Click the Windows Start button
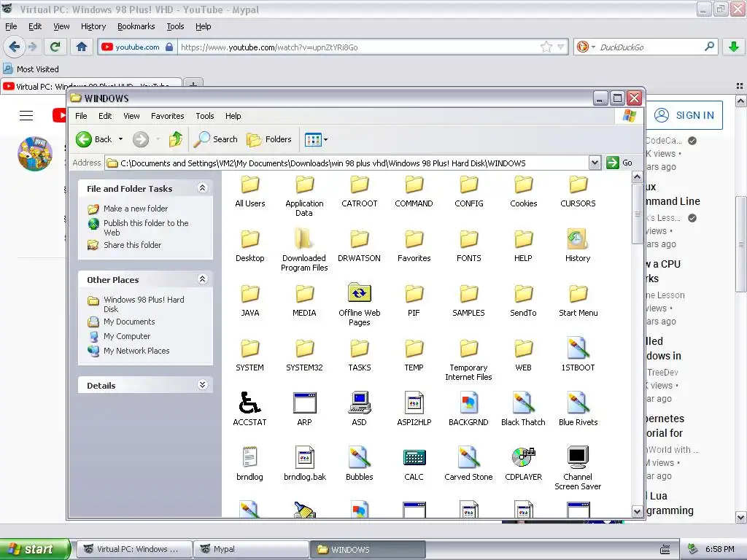The height and width of the screenshot is (560, 747). (x=35, y=549)
